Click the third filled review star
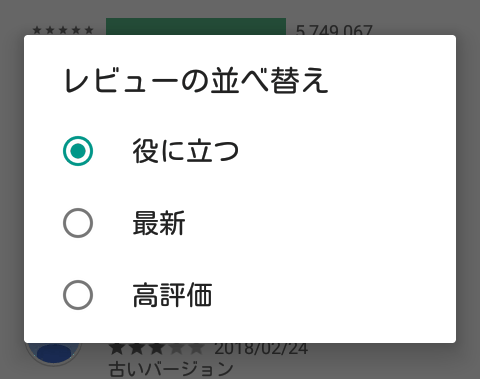Screen dimensions: 480x379 (157, 349)
